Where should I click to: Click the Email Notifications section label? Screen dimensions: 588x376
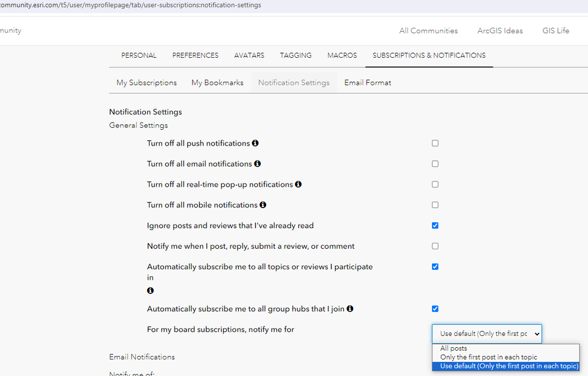(142, 357)
